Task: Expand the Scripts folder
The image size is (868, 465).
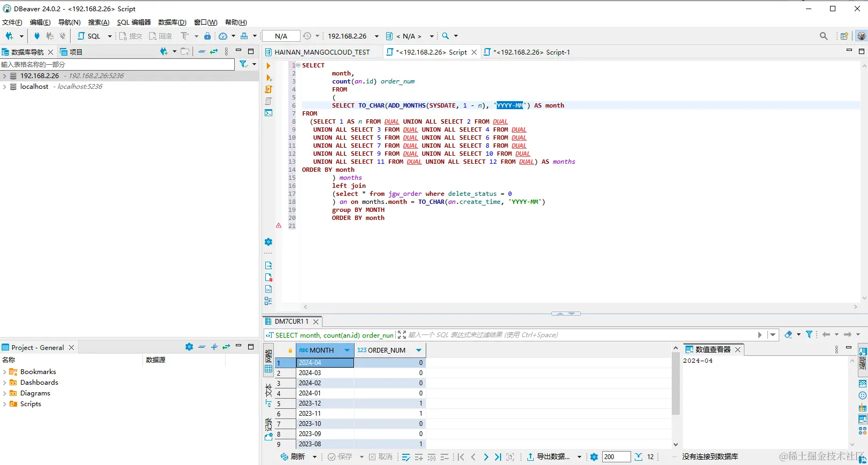Action: 5,404
